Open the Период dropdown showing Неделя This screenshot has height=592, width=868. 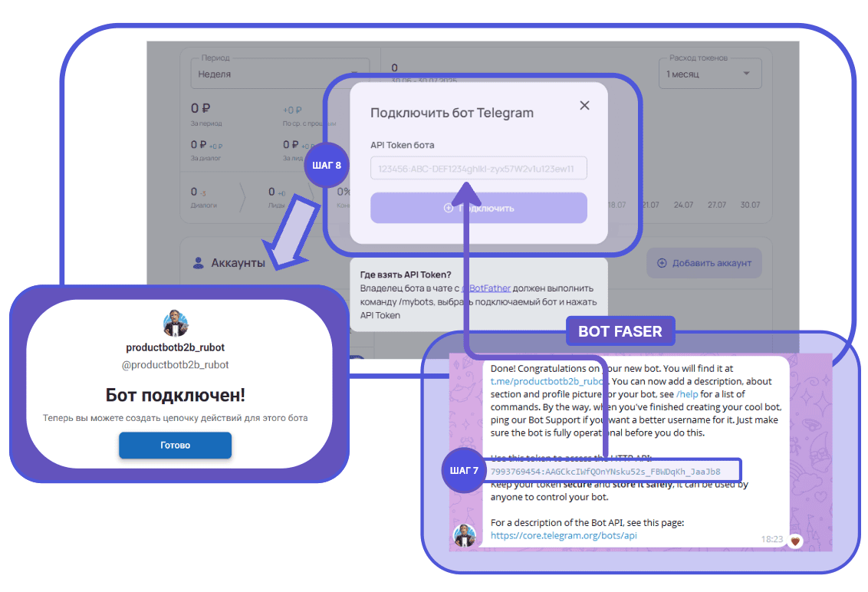click(x=276, y=74)
